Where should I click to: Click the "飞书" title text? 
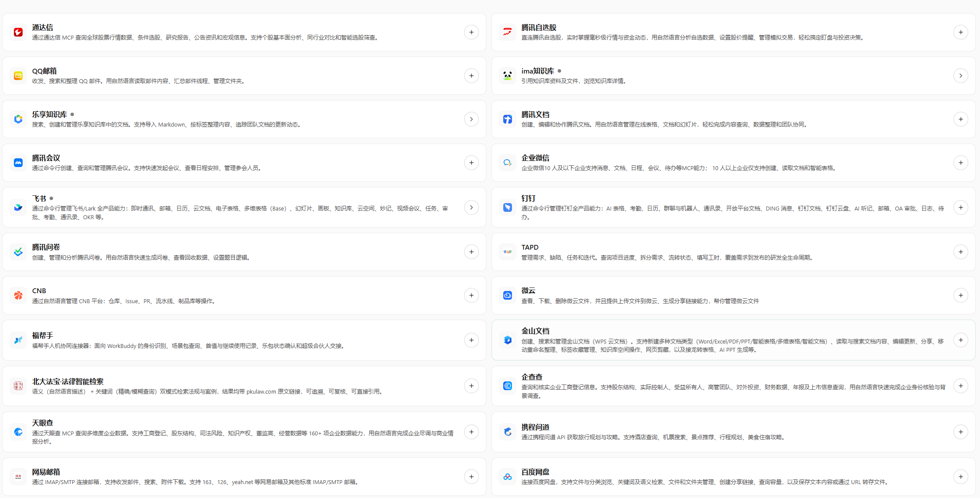pyautogui.click(x=39, y=198)
